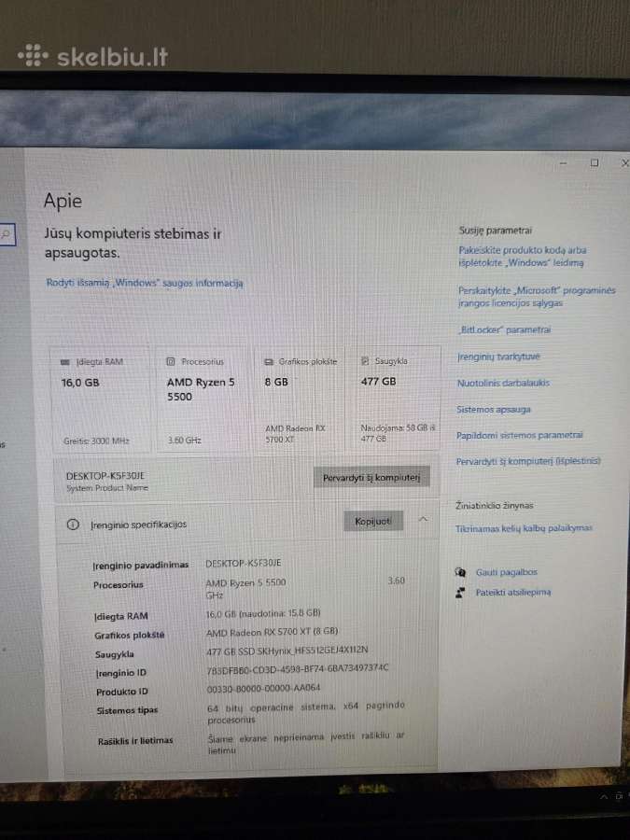Image resolution: width=630 pixels, height=840 pixels.
Task: Click the Saugykla card storage icon
Action: pyautogui.click(x=365, y=361)
